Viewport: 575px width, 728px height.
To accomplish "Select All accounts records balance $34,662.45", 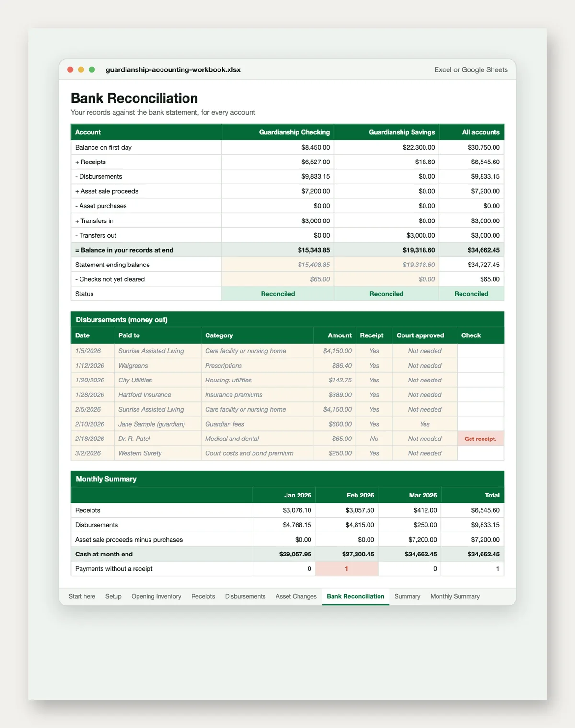I will (471, 250).
